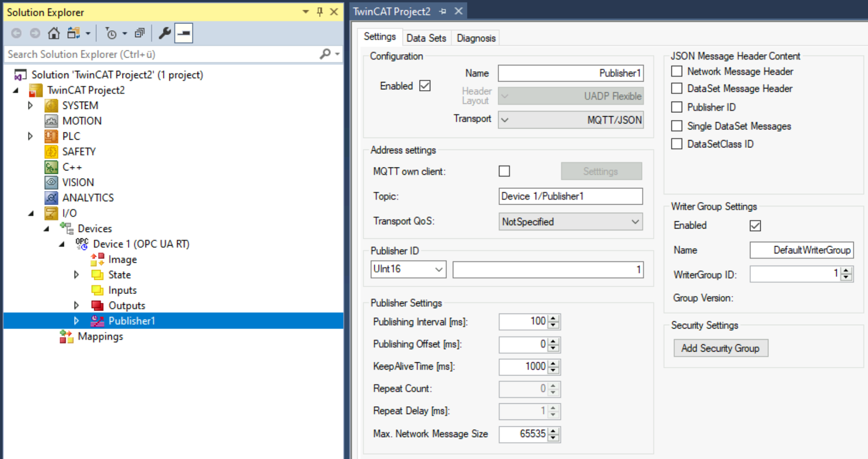Click the search magnifier icon in Solution Explorer
This screenshot has width=868, height=459.
[325, 54]
